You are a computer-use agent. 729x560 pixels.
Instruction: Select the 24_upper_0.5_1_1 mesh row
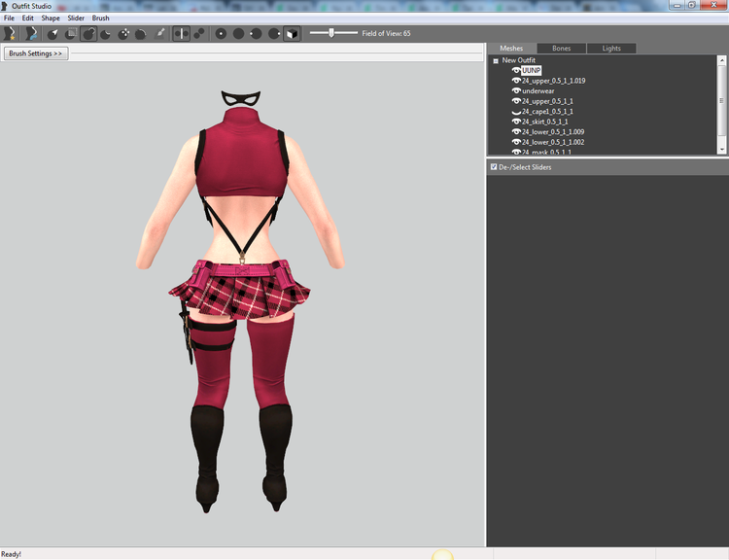[547, 101]
